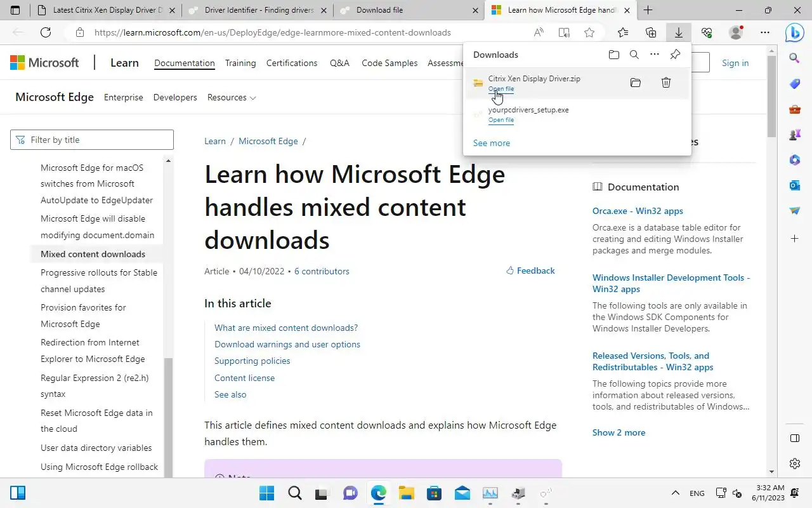Search downloads with magnifier icon
The image size is (812, 508).
point(634,55)
